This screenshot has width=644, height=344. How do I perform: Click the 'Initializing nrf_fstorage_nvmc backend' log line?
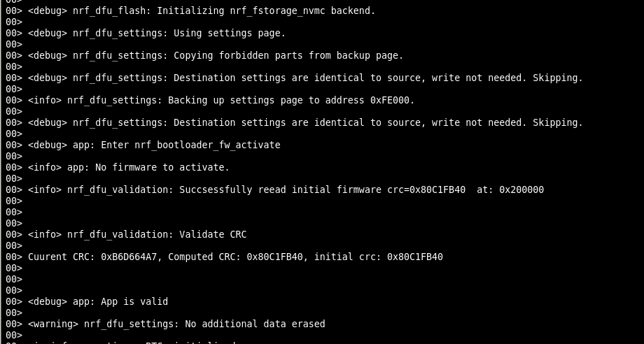(190, 10)
